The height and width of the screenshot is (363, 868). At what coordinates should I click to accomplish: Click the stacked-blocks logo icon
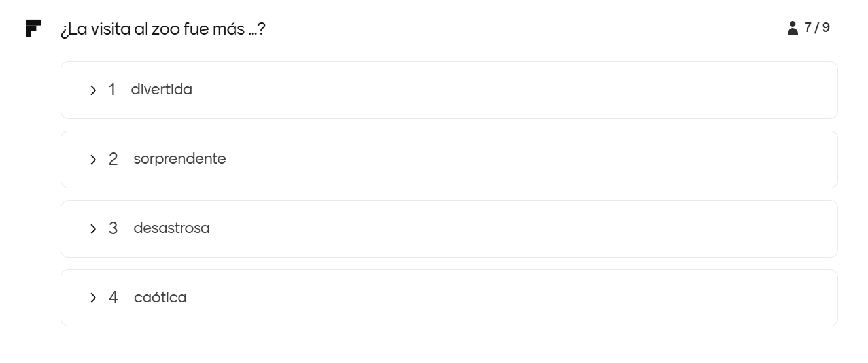tap(33, 29)
